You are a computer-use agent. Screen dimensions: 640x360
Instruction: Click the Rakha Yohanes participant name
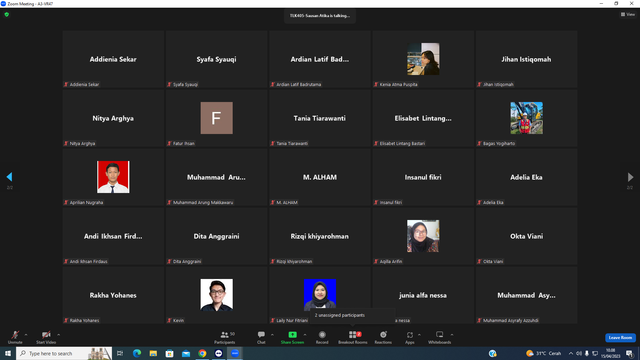[x=113, y=295]
